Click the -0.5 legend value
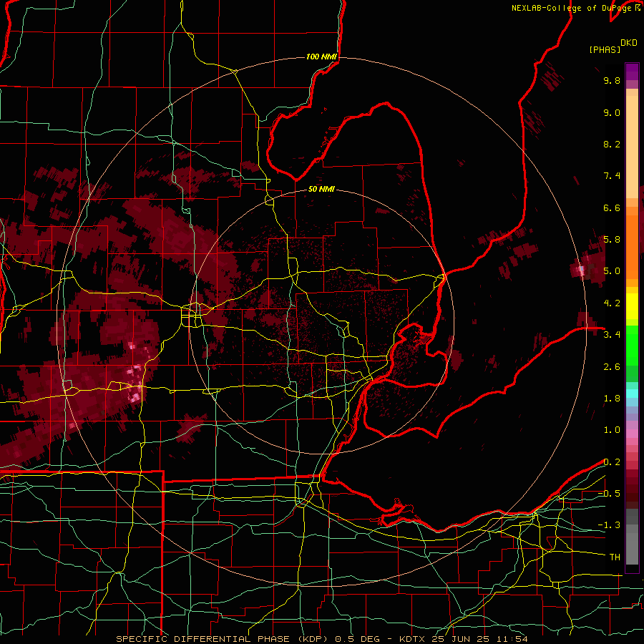Screen dimensions: 644x644 (x=609, y=494)
